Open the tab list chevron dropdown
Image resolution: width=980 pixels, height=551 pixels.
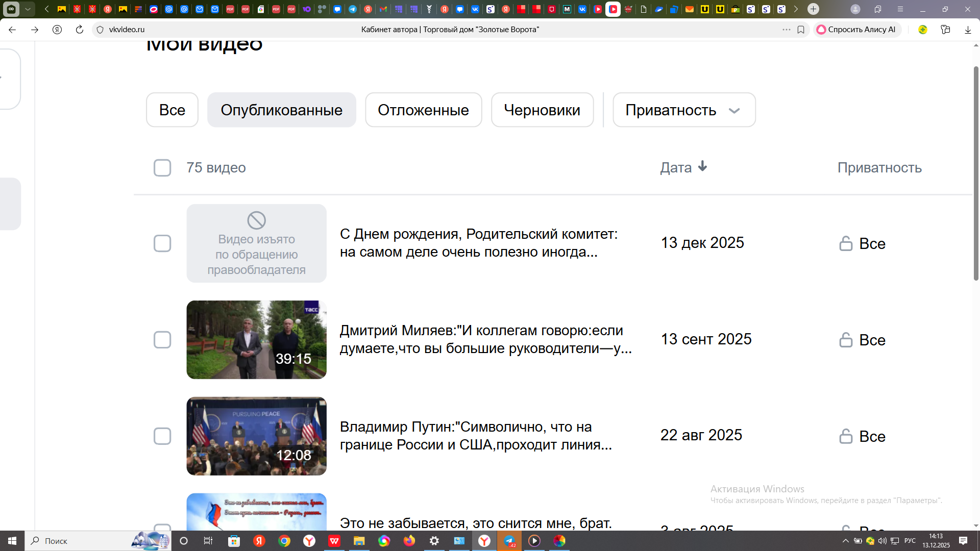[x=28, y=9]
